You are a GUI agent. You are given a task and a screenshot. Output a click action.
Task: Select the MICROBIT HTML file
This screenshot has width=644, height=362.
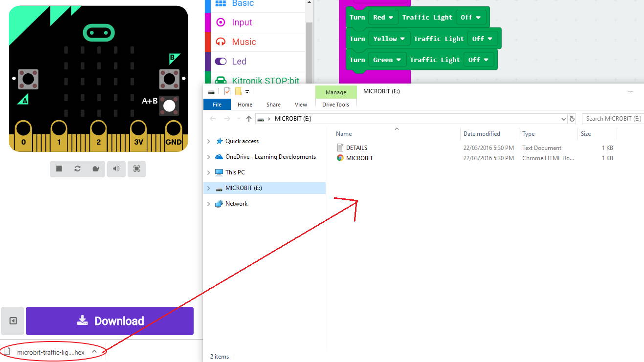click(359, 158)
